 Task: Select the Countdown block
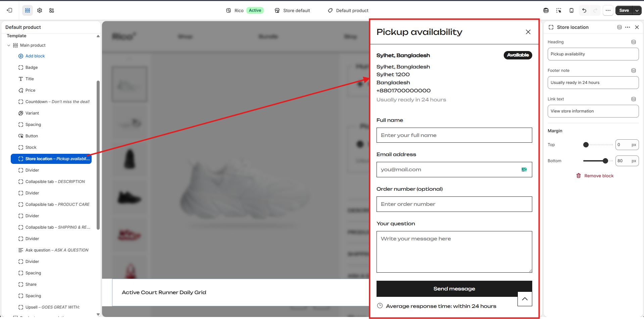[x=51, y=102]
